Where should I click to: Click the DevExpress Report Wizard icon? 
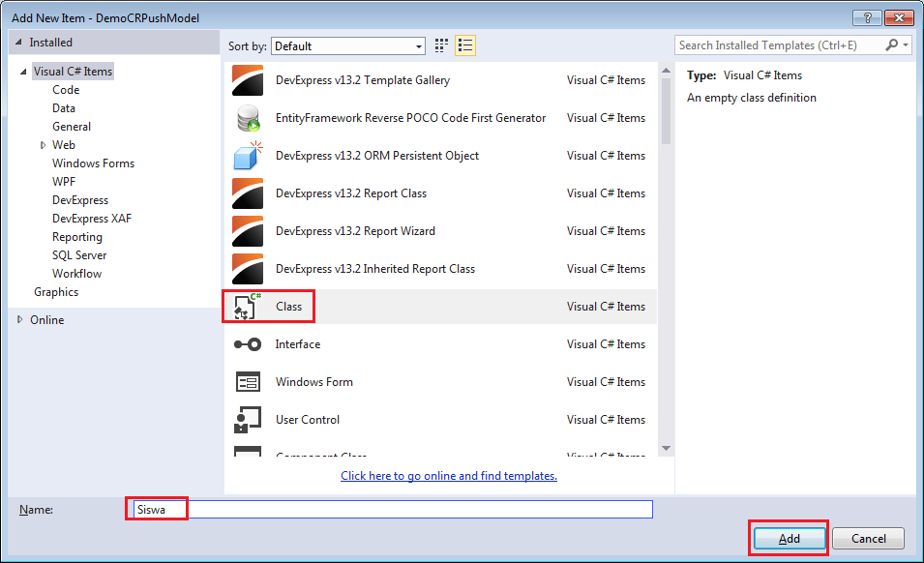(x=248, y=231)
